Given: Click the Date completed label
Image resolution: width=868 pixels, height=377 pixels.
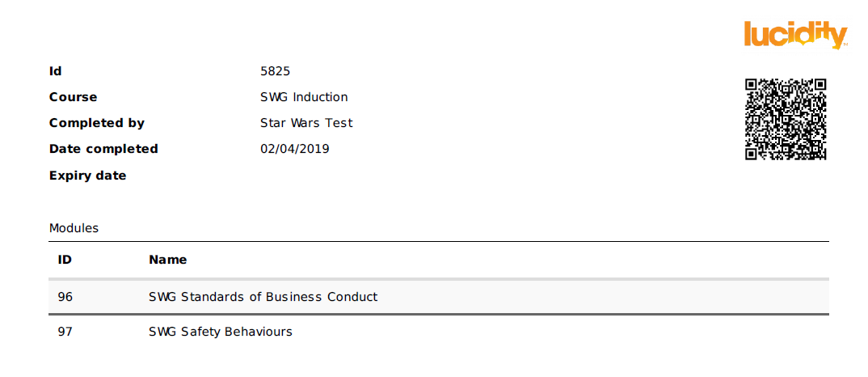Looking at the screenshot, I should 103,149.
